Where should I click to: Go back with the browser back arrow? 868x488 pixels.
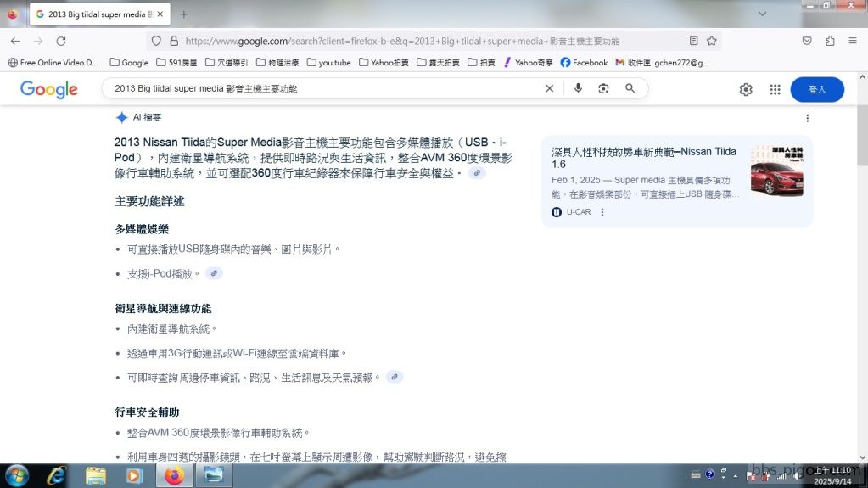tap(15, 41)
